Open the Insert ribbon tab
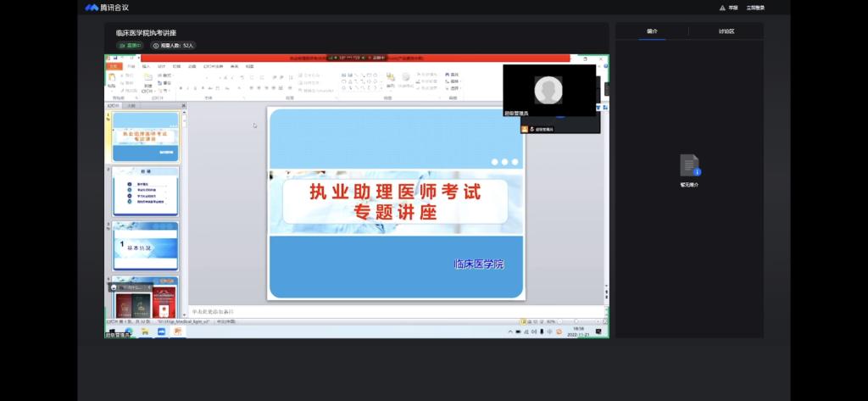Screen dimensions: 868x401 [x=146, y=65]
